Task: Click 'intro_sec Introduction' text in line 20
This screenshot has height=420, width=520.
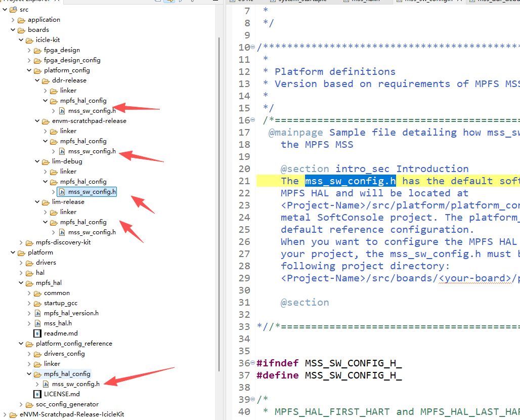Action: (402, 169)
